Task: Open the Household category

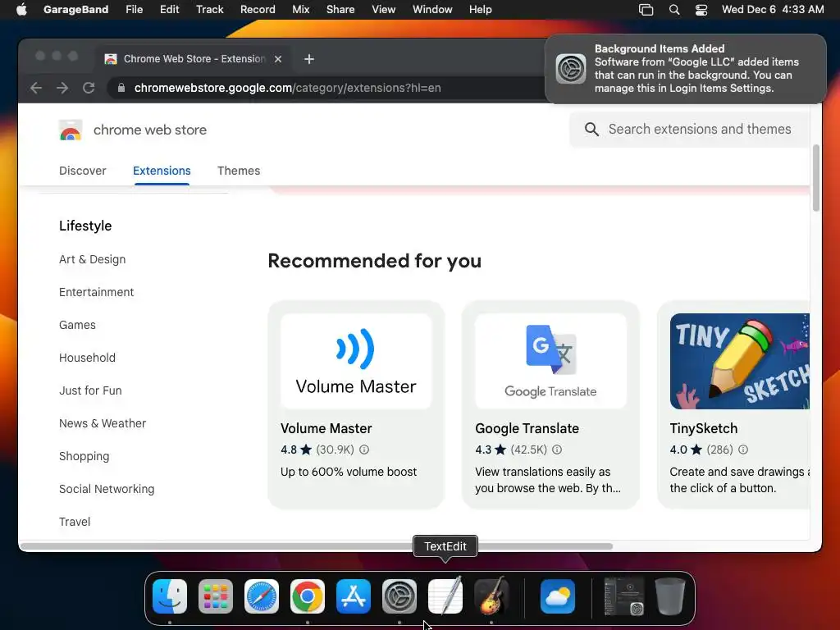Action: tap(87, 358)
